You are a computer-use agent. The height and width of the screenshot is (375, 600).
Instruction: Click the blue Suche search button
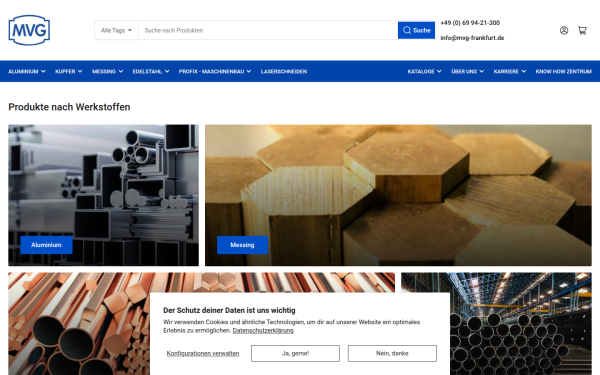pyautogui.click(x=416, y=30)
